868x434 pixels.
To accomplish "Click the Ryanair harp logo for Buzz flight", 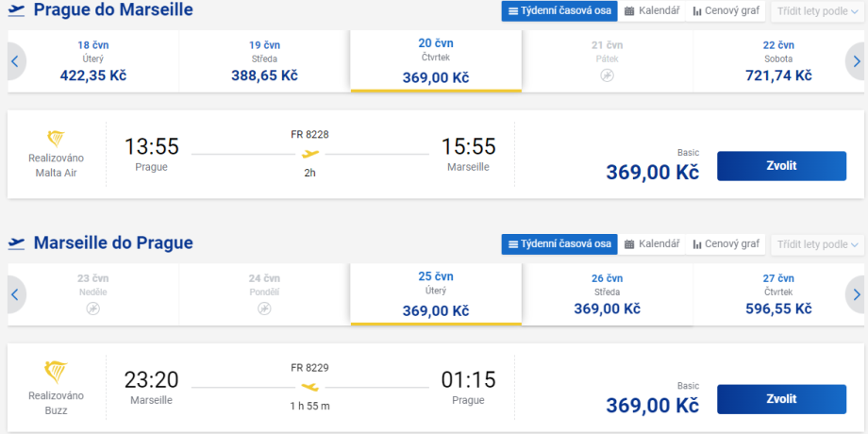I will 56,371.
